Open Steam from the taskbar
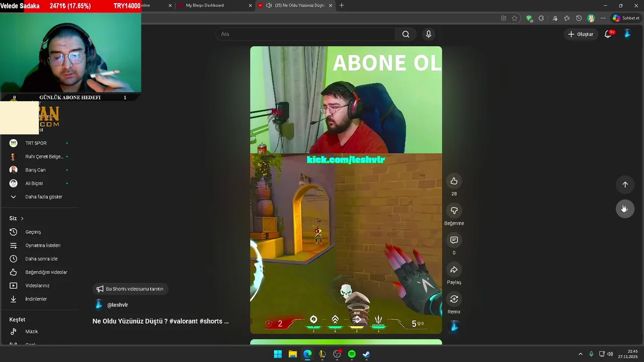 367,354
